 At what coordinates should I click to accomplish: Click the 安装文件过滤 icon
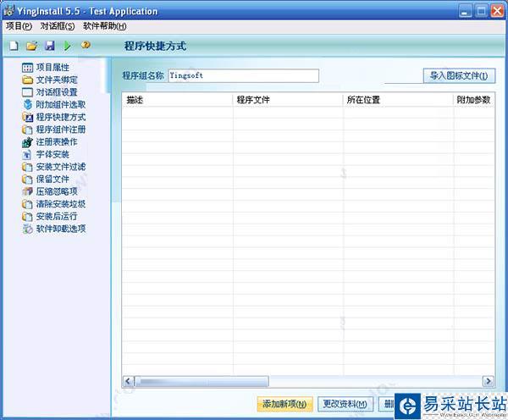pyautogui.click(x=28, y=167)
